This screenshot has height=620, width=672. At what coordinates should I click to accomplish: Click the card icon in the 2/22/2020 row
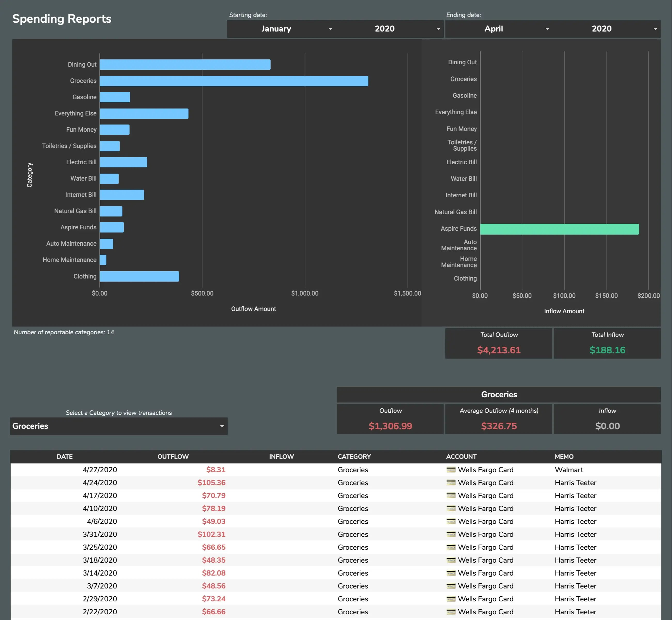click(x=451, y=612)
